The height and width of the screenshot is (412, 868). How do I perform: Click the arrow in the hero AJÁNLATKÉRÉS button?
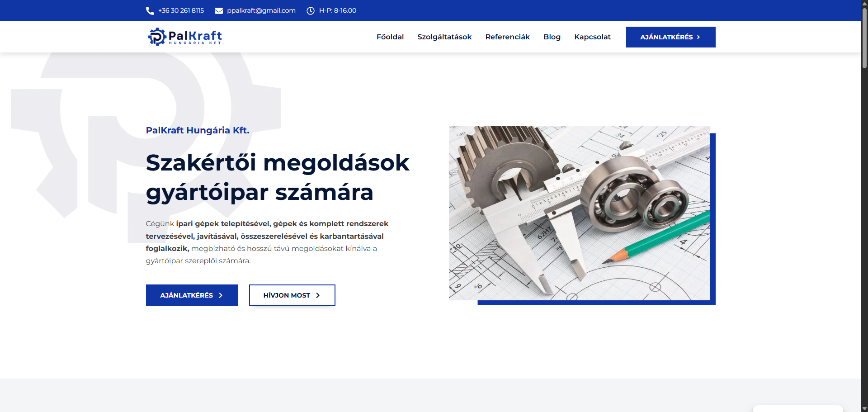[221, 295]
